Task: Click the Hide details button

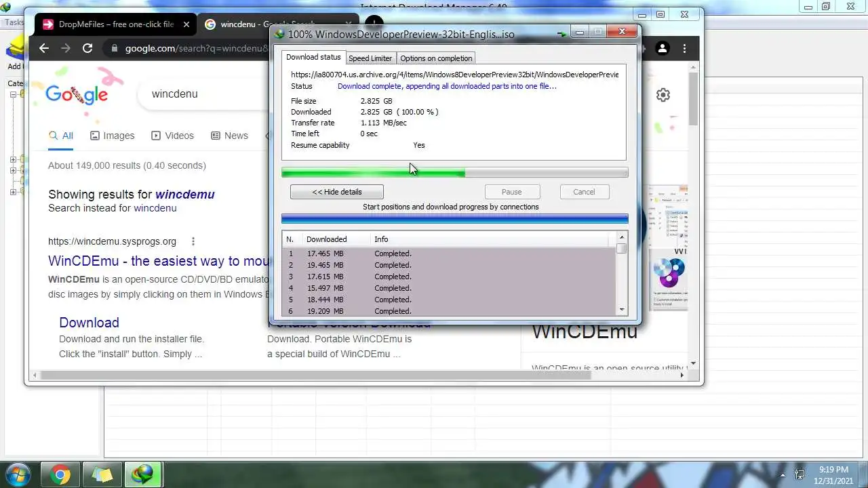Action: [337, 192]
